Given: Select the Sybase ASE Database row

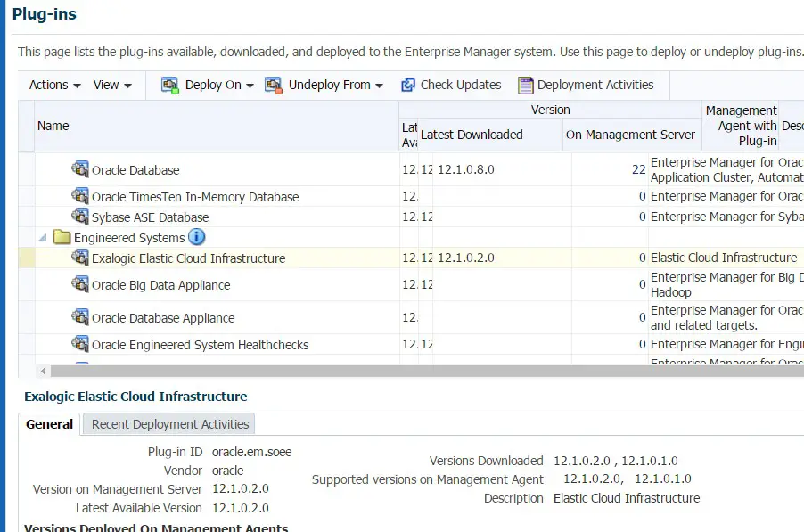Looking at the screenshot, I should [x=151, y=217].
